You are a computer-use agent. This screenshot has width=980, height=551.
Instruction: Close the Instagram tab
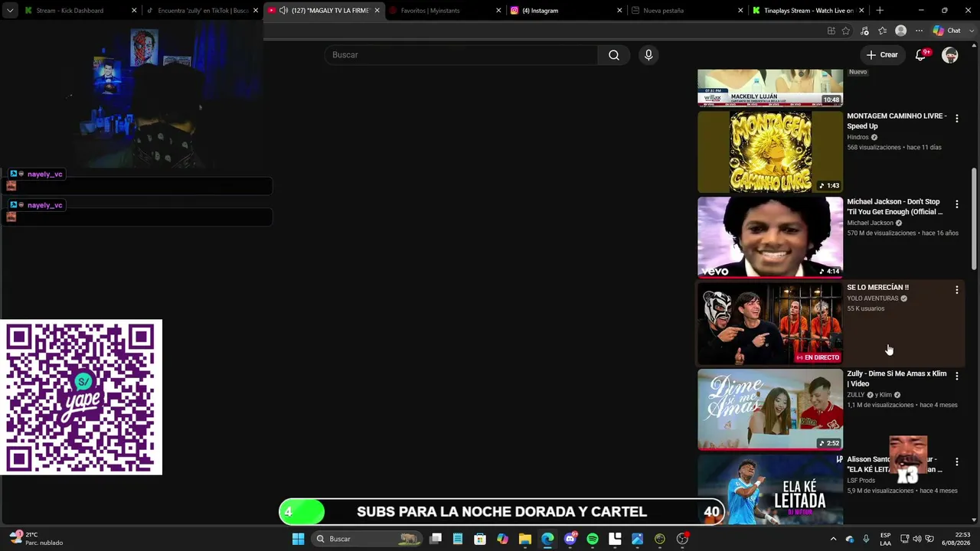pos(619,11)
